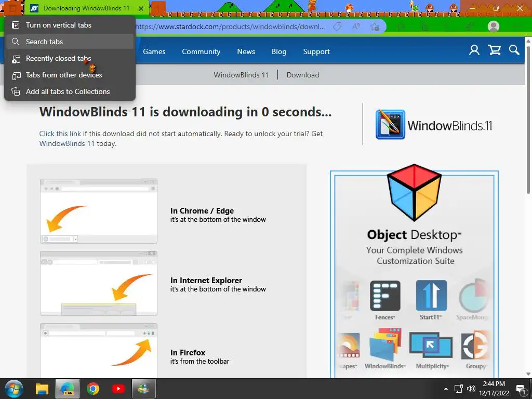Open the browser profile avatar

[494, 26]
